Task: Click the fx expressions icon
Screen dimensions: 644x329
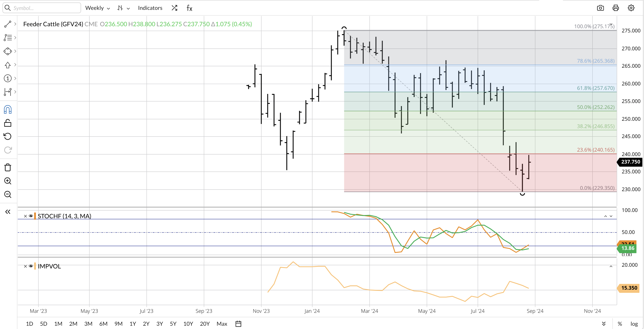Action: (189, 8)
